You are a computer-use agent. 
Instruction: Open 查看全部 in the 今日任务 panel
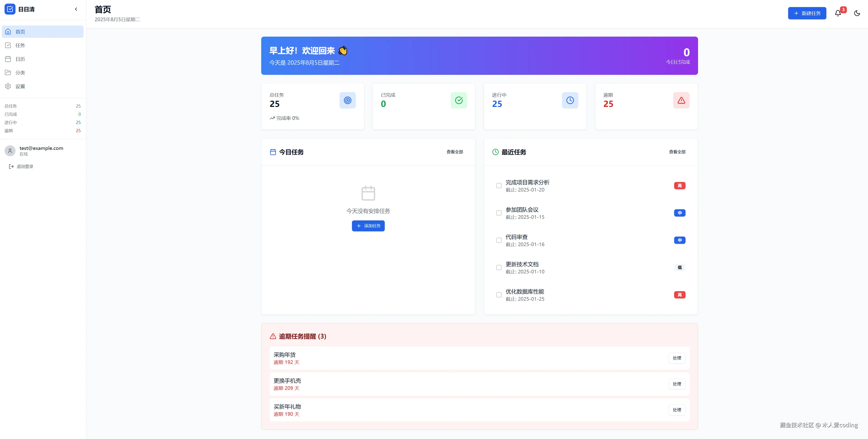pos(455,152)
